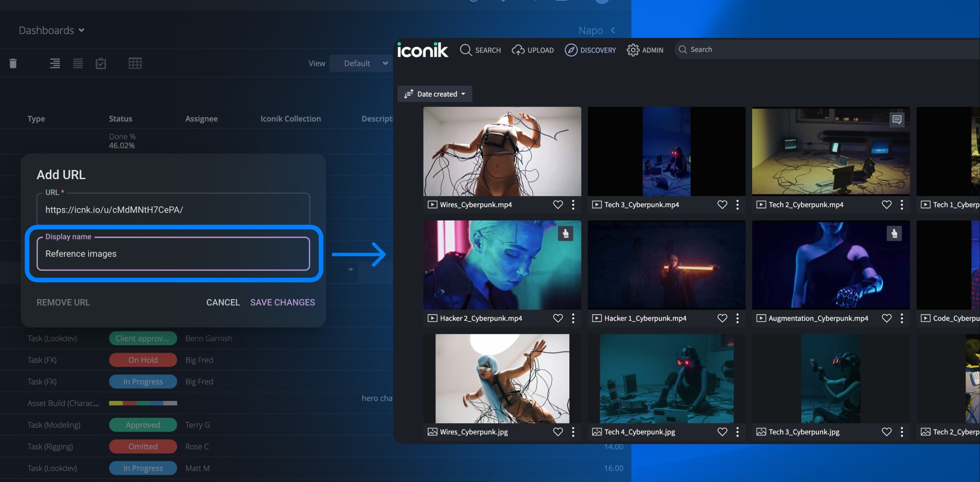Open the Upload menu item
The image size is (980, 482).
pyautogui.click(x=533, y=50)
